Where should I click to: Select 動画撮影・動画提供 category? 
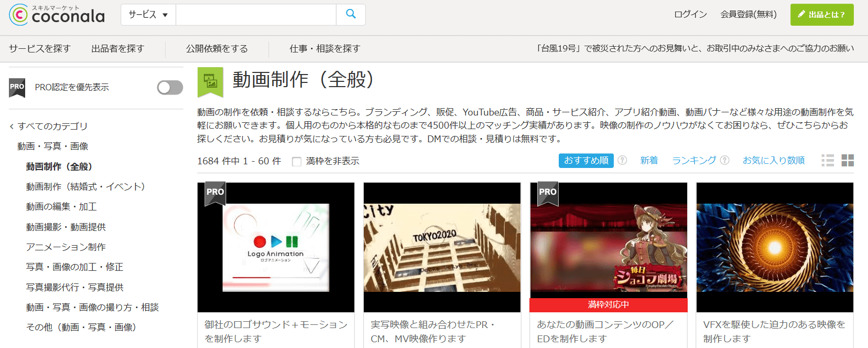(66, 227)
